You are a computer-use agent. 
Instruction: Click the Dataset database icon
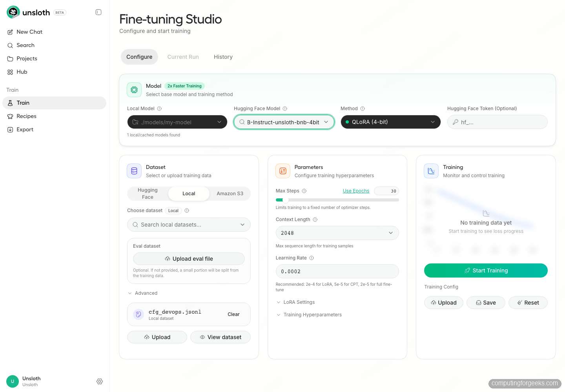click(134, 171)
